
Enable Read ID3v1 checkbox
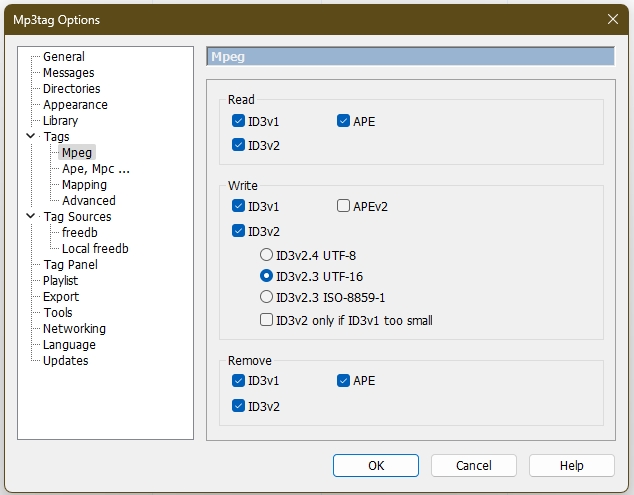[238, 121]
